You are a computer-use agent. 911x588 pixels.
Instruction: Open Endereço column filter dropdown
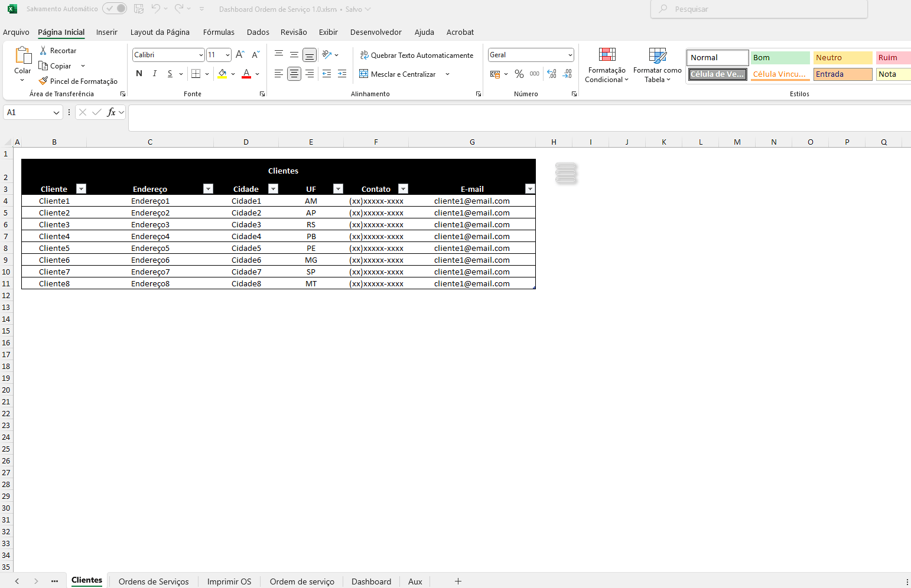(x=208, y=188)
